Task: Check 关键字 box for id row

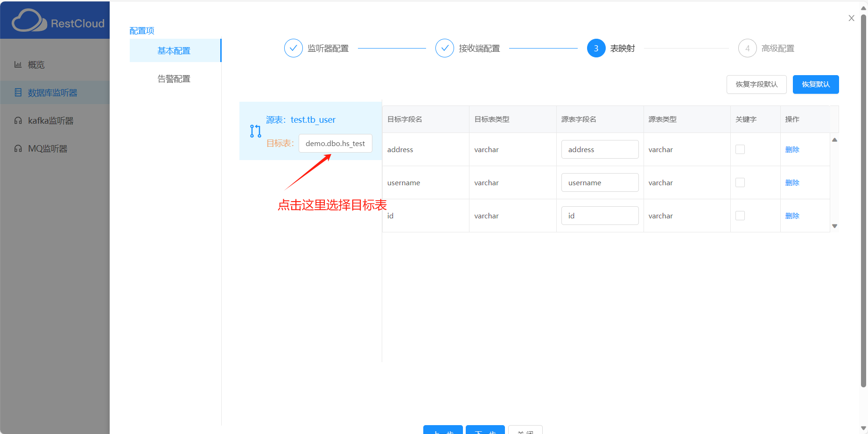Action: pos(740,216)
